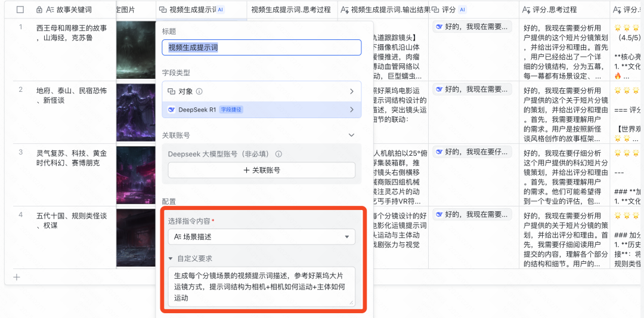Click the + 关联账号 button
Image resolution: width=644 pixels, height=318 pixels.
tap(262, 170)
